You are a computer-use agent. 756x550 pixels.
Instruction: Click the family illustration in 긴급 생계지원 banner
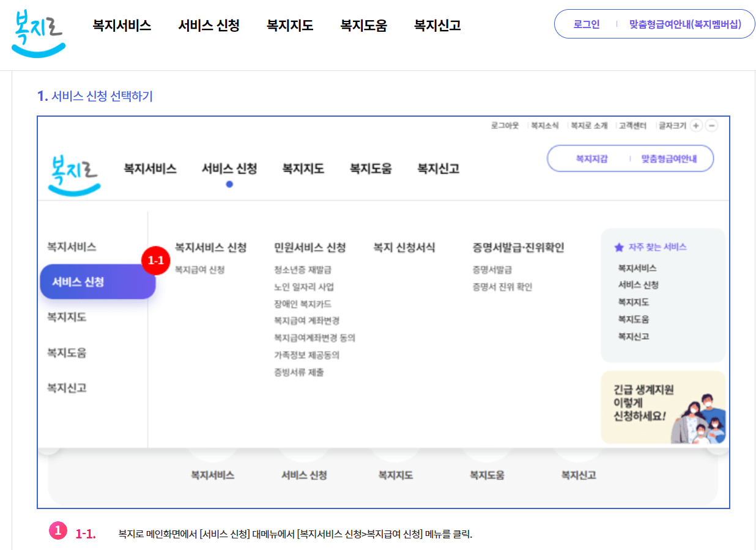[699, 419]
